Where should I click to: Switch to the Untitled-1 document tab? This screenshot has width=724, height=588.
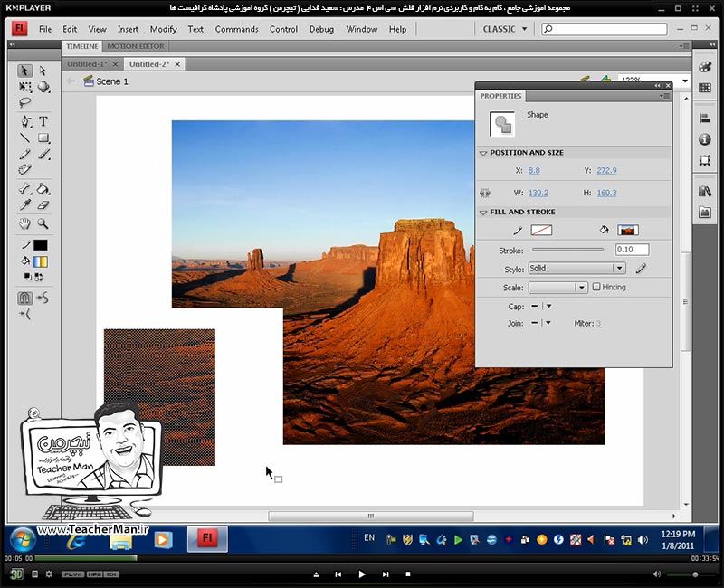(87, 64)
